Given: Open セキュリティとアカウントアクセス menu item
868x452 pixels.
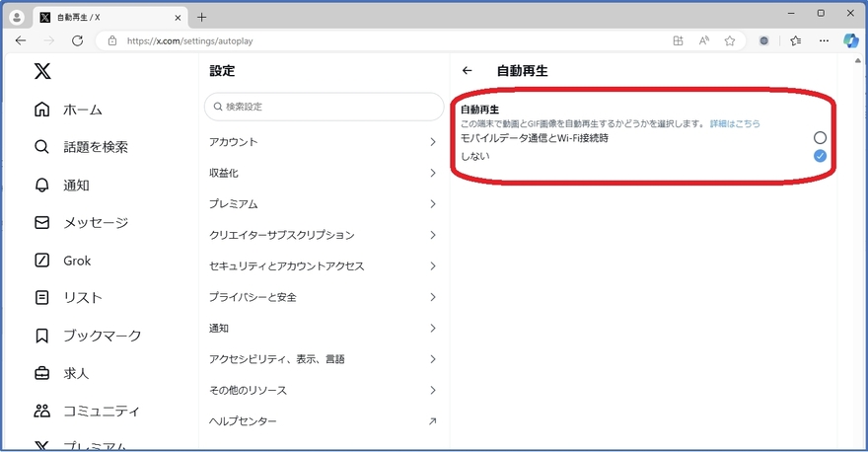Looking at the screenshot, I should (x=324, y=265).
